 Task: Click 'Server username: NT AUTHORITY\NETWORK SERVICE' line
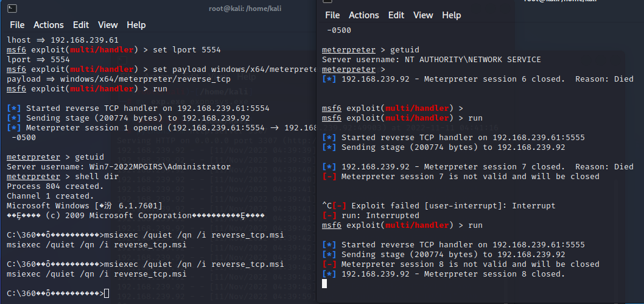point(431,60)
